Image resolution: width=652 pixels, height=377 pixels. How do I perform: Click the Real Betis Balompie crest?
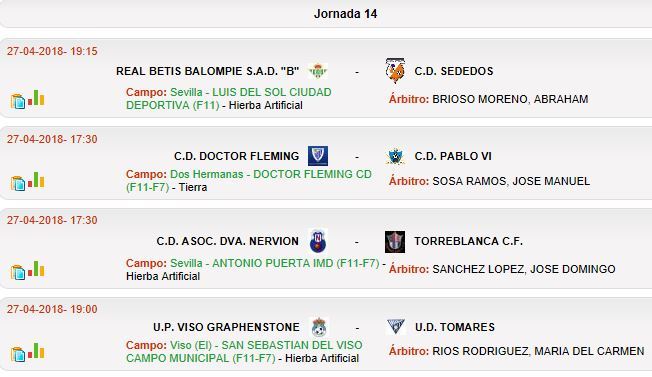click(318, 71)
